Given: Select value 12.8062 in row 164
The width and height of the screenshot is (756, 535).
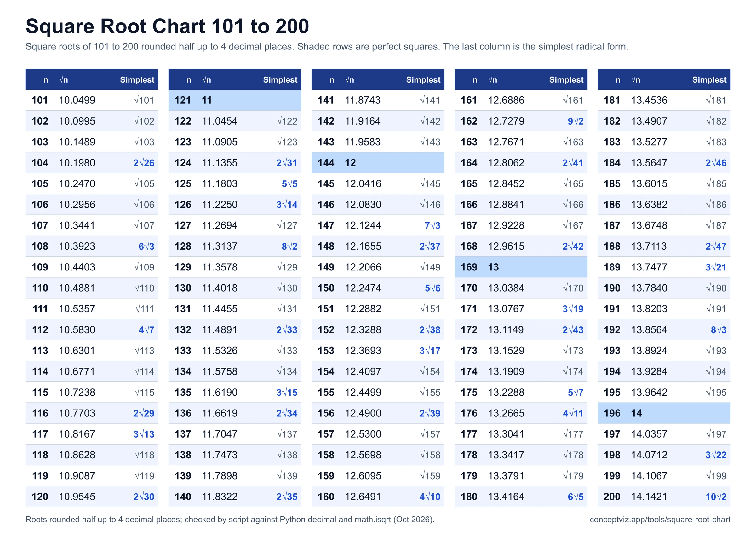Looking at the screenshot, I should [506, 163].
